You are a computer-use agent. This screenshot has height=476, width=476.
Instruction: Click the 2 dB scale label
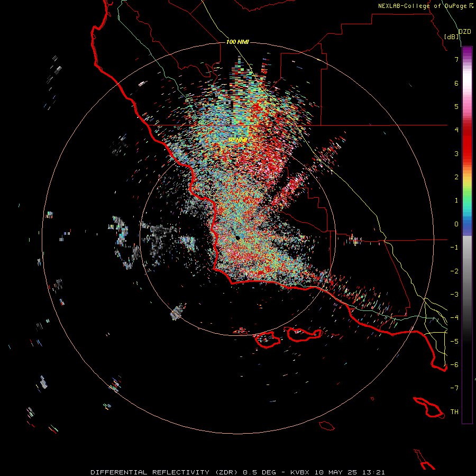[x=456, y=177]
